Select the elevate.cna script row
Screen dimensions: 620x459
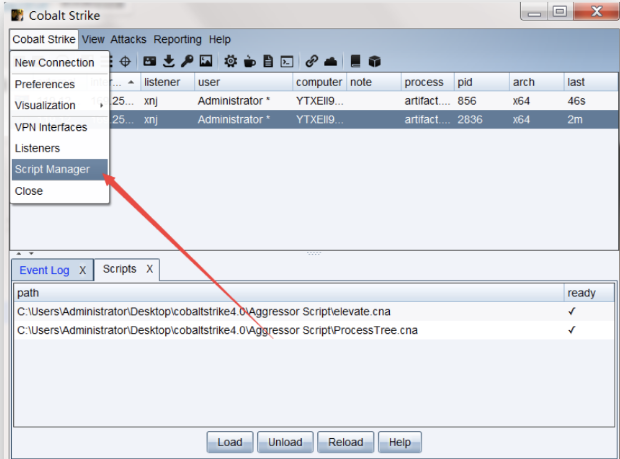tap(314, 312)
